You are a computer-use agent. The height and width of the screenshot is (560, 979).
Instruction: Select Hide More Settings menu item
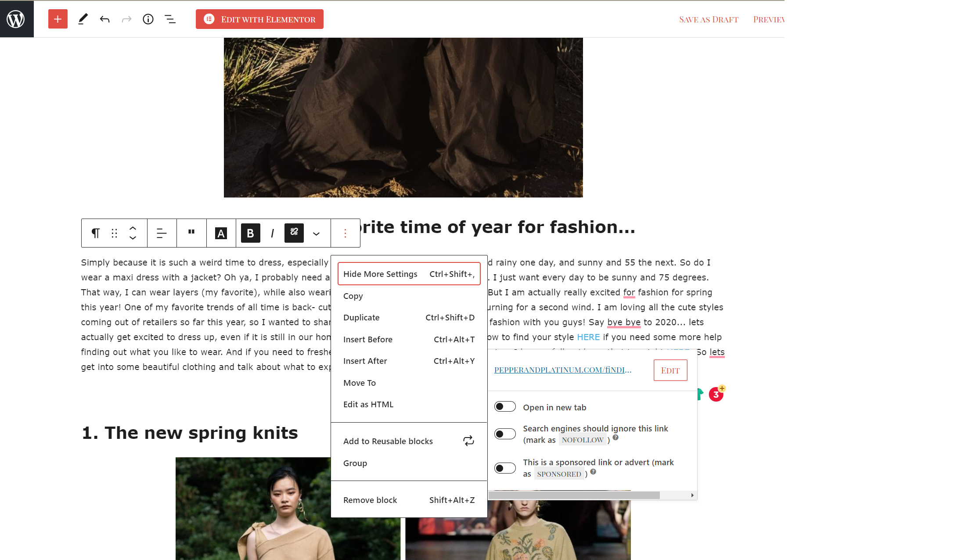click(409, 274)
